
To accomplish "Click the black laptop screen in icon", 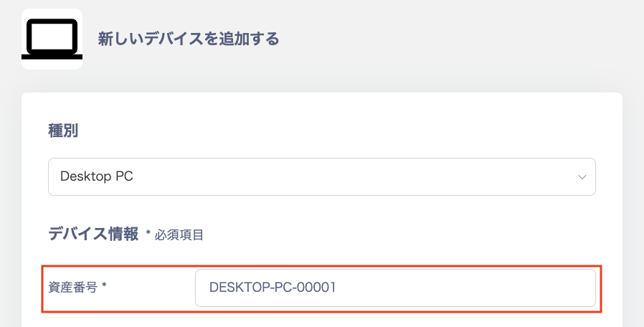I will pyautogui.click(x=52, y=34).
